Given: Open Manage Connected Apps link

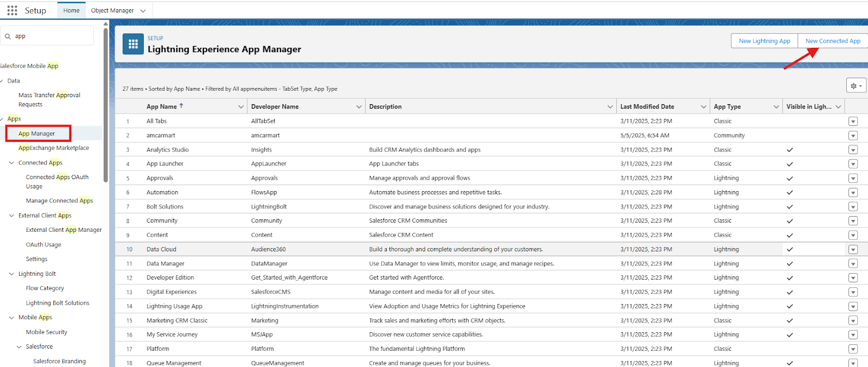Looking at the screenshot, I should click(x=60, y=201).
